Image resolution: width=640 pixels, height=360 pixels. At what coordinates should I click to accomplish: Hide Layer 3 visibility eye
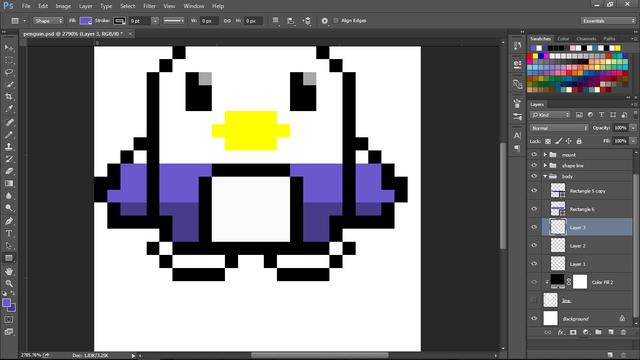point(534,227)
